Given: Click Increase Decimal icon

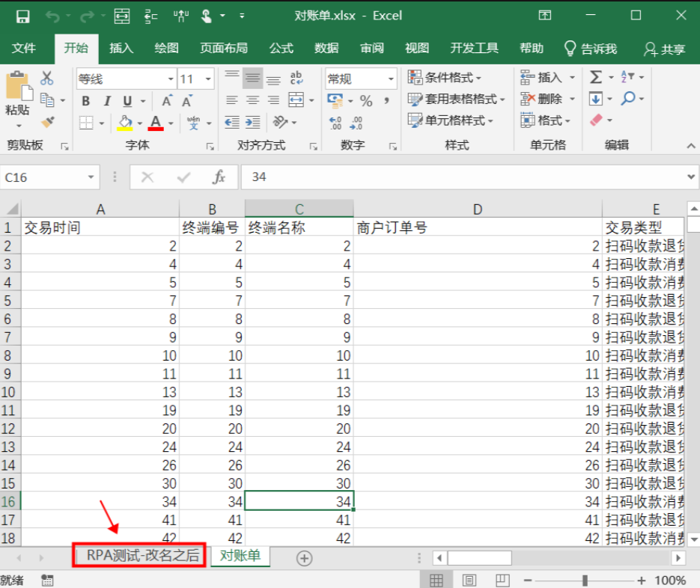Looking at the screenshot, I should click(335, 123).
